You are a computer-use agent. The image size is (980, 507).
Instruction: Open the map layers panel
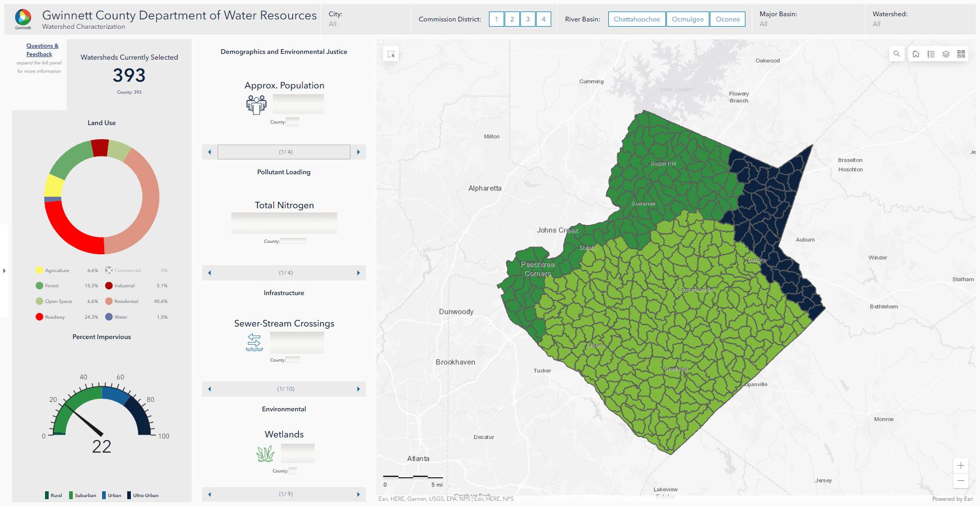946,54
